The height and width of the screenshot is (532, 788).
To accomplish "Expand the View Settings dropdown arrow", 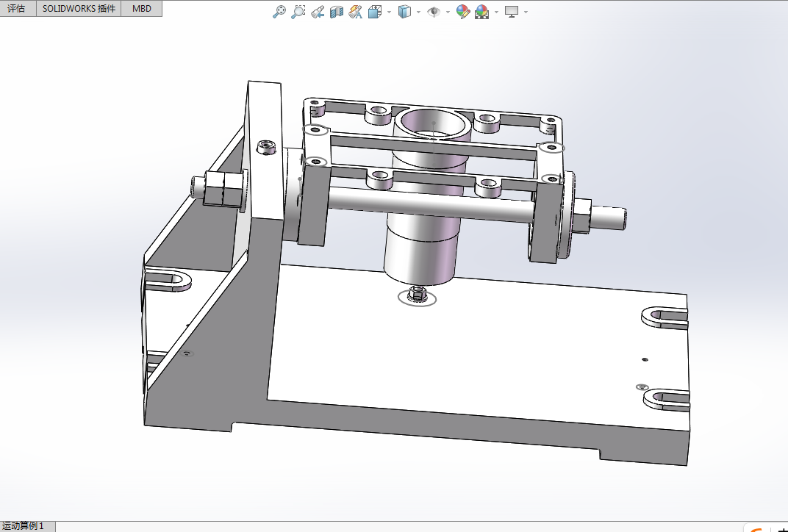I will tap(526, 12).
